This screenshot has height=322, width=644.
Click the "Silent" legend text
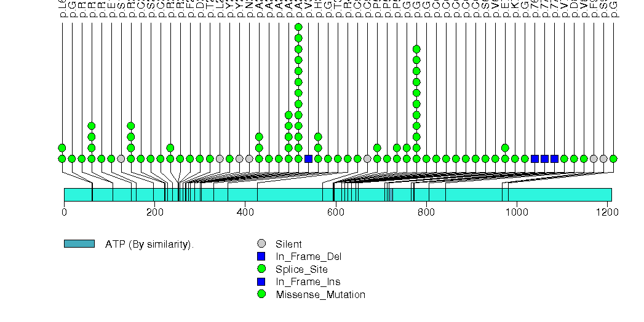tap(288, 244)
